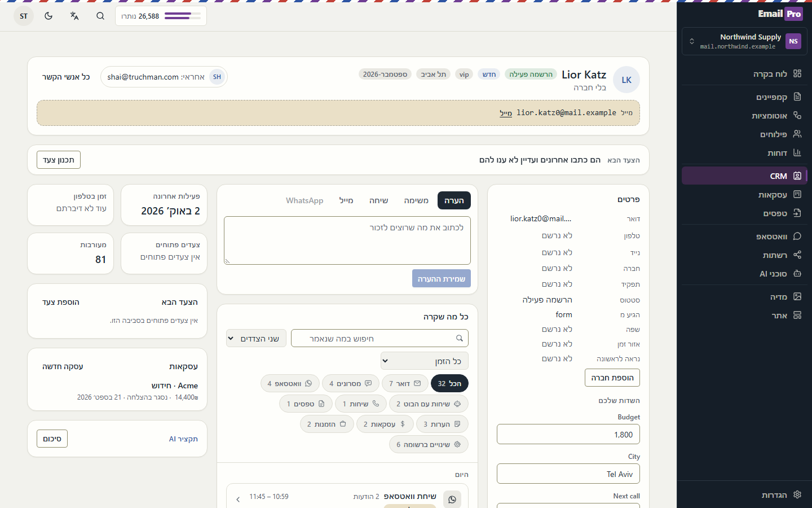
Task: Switch to the שיחה tab
Action: 378,200
